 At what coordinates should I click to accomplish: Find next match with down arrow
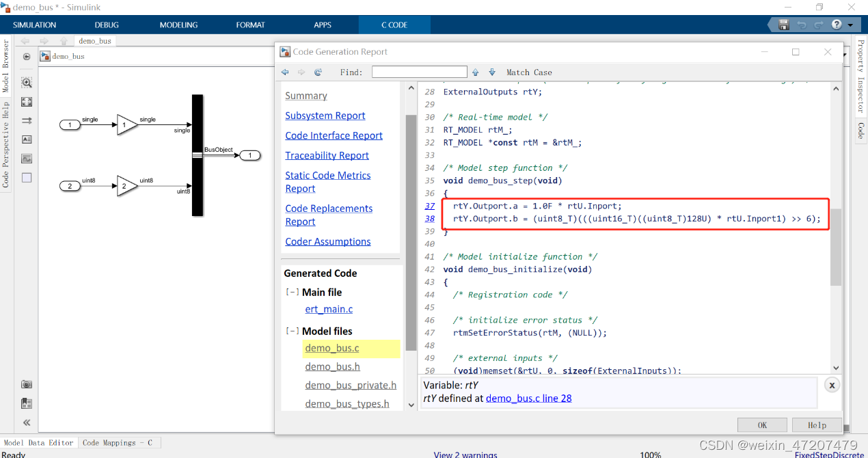[x=492, y=72]
